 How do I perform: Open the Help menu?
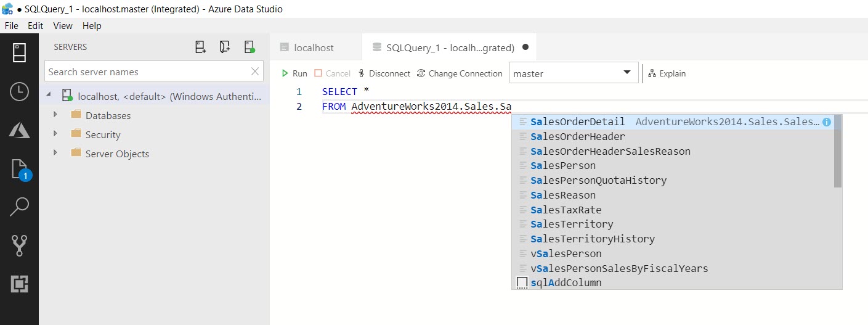[x=92, y=26]
